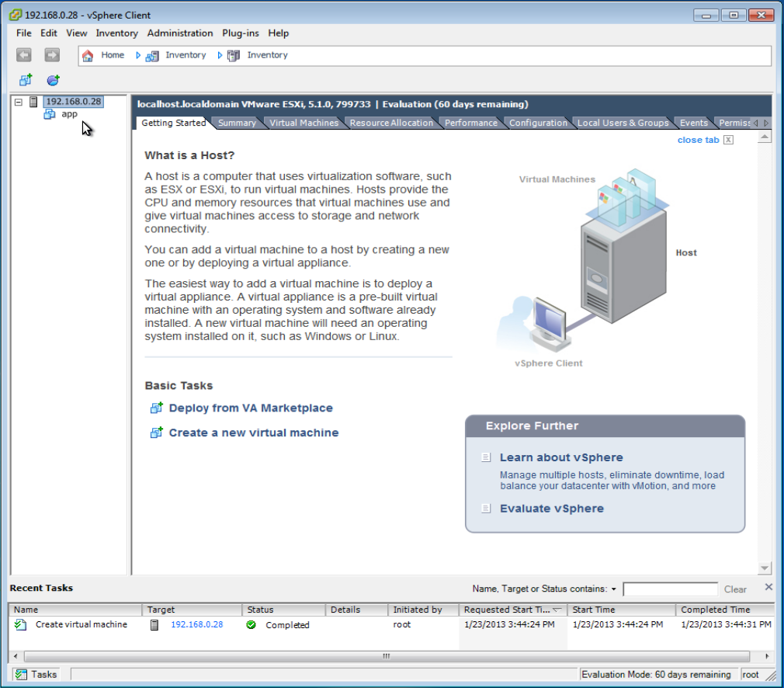Click the second Inventory breadcrumb dropdown arrow

220,56
